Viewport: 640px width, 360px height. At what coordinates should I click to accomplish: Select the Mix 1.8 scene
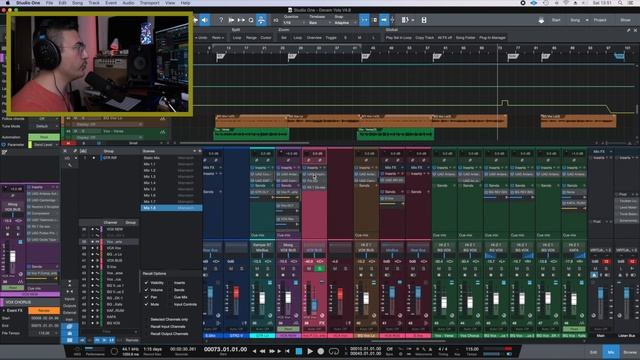(x=171, y=208)
